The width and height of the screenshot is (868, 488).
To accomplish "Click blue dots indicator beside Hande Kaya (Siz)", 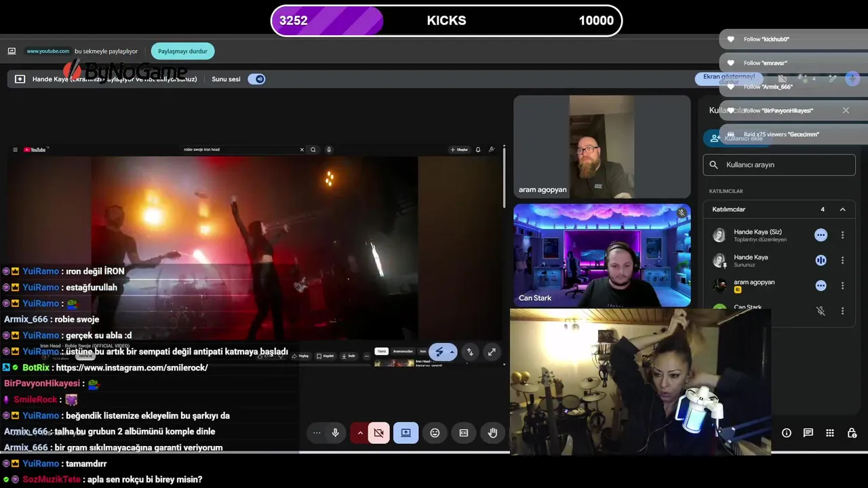I will point(821,235).
